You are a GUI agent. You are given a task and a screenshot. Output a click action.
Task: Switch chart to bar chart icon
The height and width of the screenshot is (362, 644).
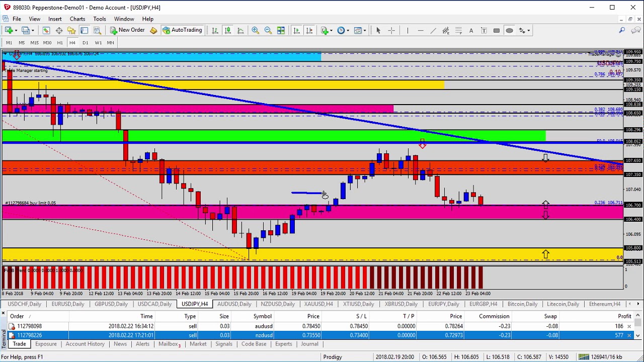[215, 30]
